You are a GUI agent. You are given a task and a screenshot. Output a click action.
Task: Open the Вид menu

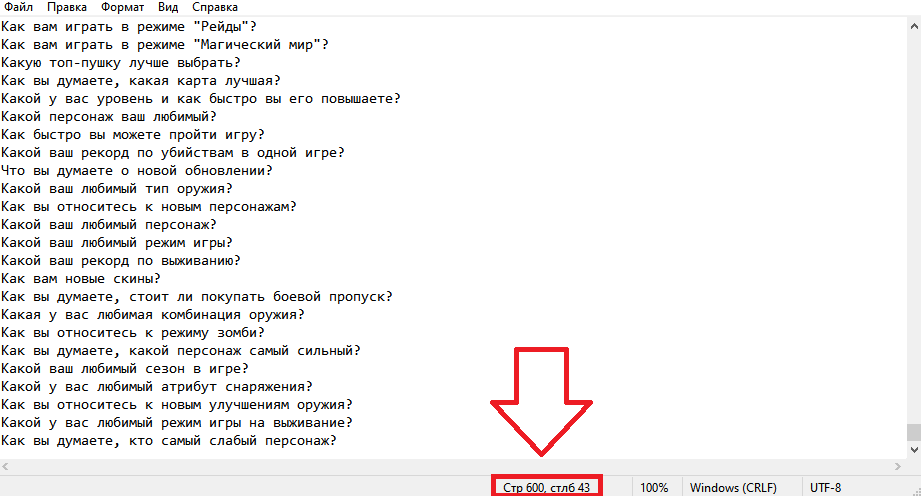[168, 7]
